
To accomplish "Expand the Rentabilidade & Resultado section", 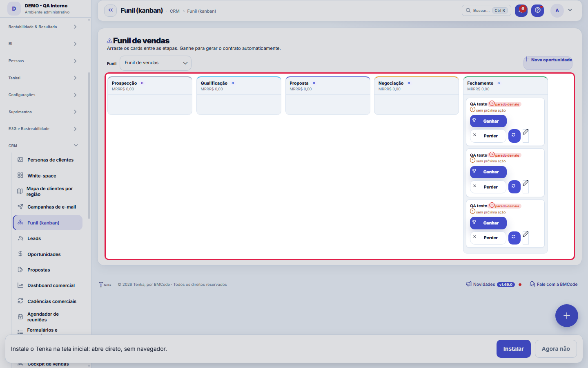I will coord(43,27).
